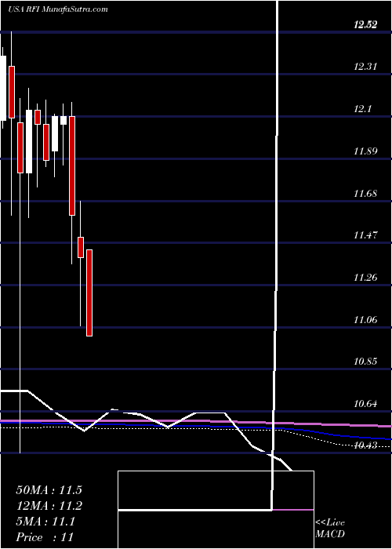Click the 11.68 price axis label
Image resolution: width=392 pixels, height=549 pixels.
pyautogui.click(x=365, y=193)
